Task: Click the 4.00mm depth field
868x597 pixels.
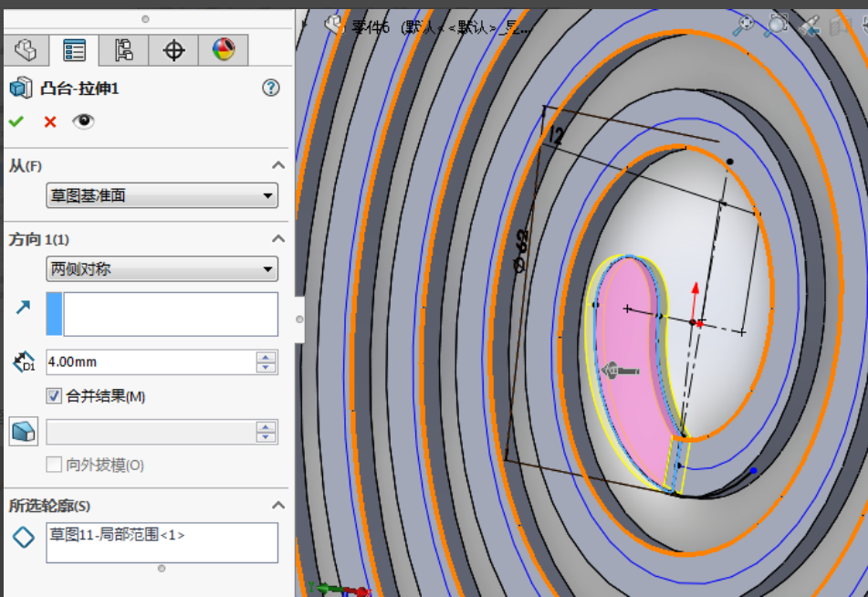Action: (151, 362)
